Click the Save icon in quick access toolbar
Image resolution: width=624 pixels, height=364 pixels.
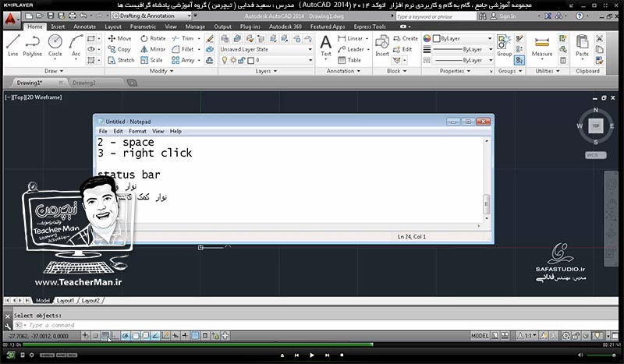(x=51, y=16)
